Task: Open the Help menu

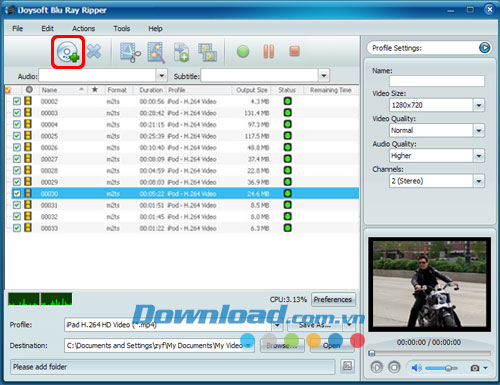Action: [x=155, y=28]
